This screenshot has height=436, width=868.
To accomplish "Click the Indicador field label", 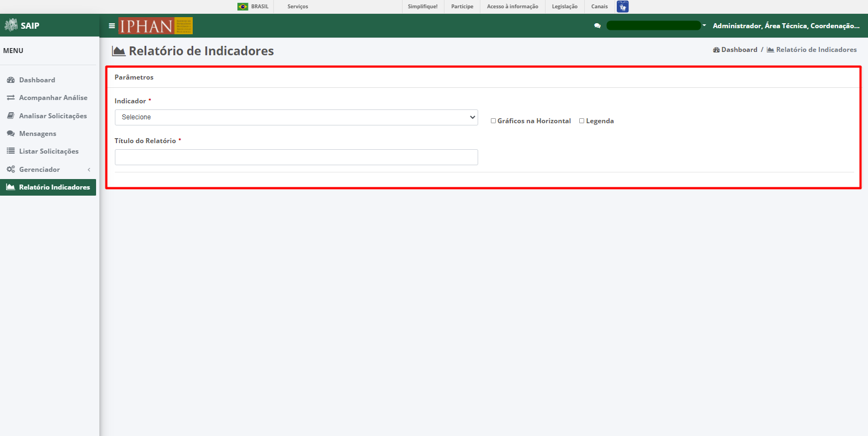I will tap(130, 101).
